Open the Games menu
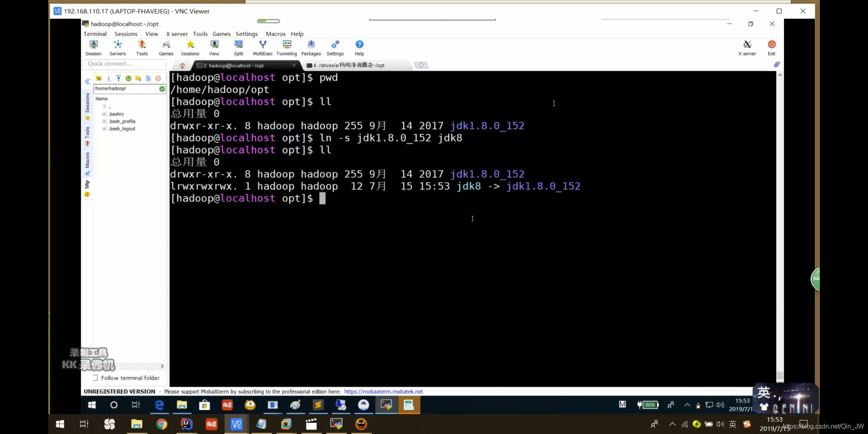The image size is (868, 434). coord(221,34)
